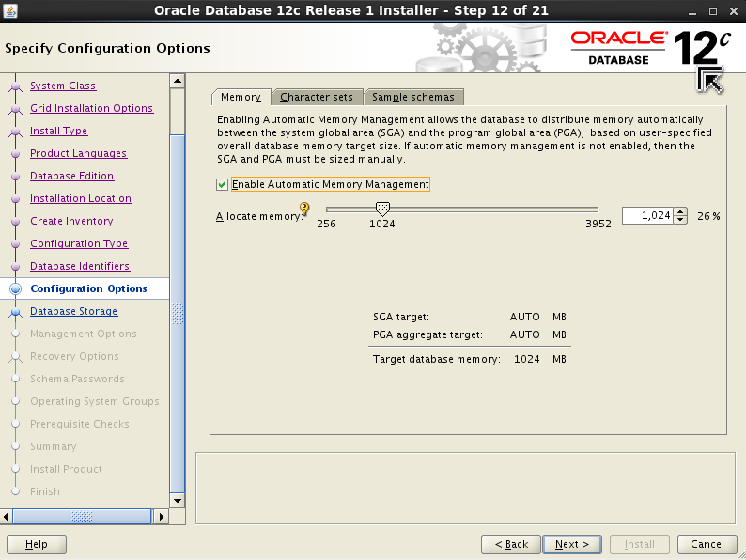Screen dimensions: 746x560
Task: Maximize the installer window
Action: click(x=713, y=11)
